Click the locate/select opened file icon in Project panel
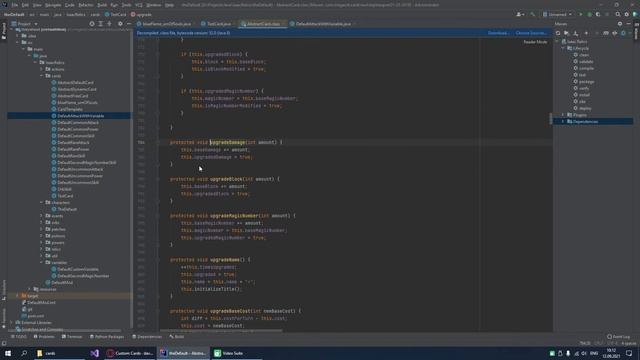Image resolution: width=640 pixels, height=360 pixels. 92,24
